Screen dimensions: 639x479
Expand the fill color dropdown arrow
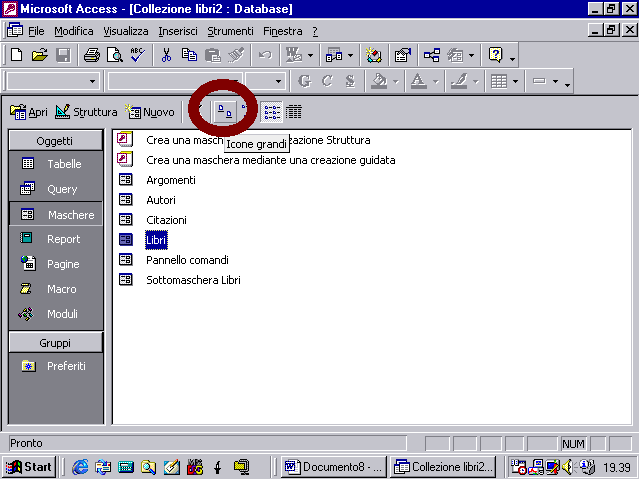click(x=395, y=82)
